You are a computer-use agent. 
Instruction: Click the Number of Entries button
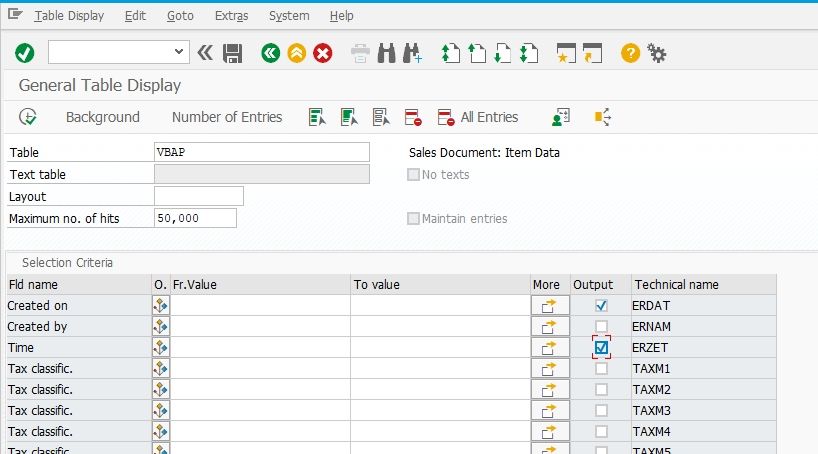(227, 117)
